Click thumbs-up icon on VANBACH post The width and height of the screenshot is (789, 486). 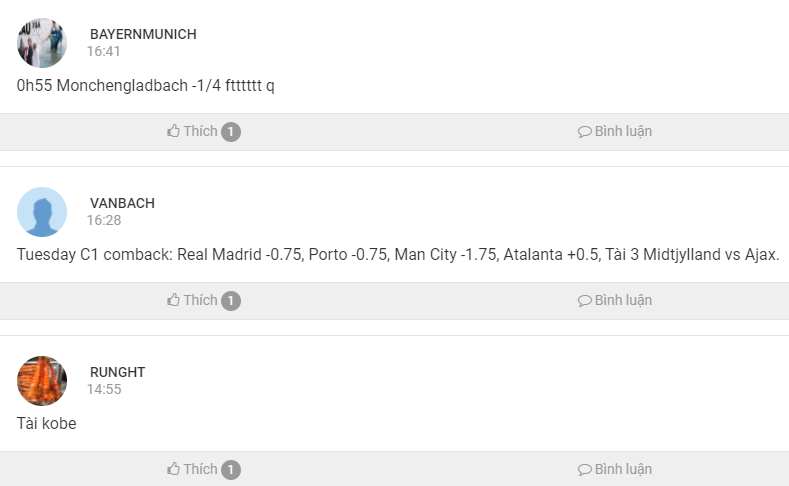pyautogui.click(x=174, y=300)
